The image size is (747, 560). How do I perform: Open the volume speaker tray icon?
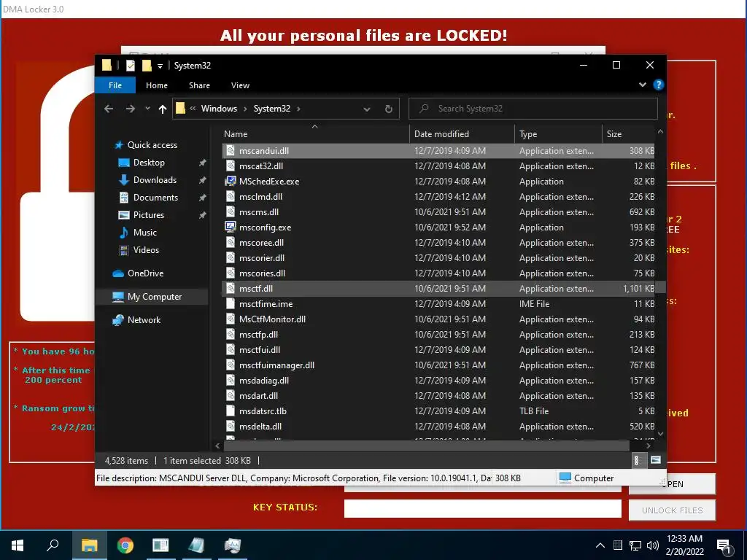point(653,545)
